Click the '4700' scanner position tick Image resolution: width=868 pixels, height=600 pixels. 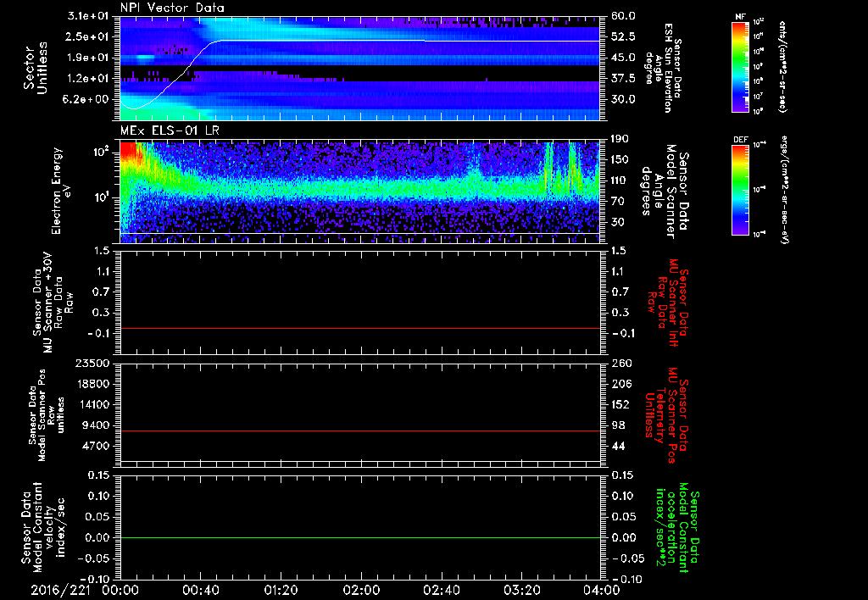pyautogui.click(x=96, y=446)
